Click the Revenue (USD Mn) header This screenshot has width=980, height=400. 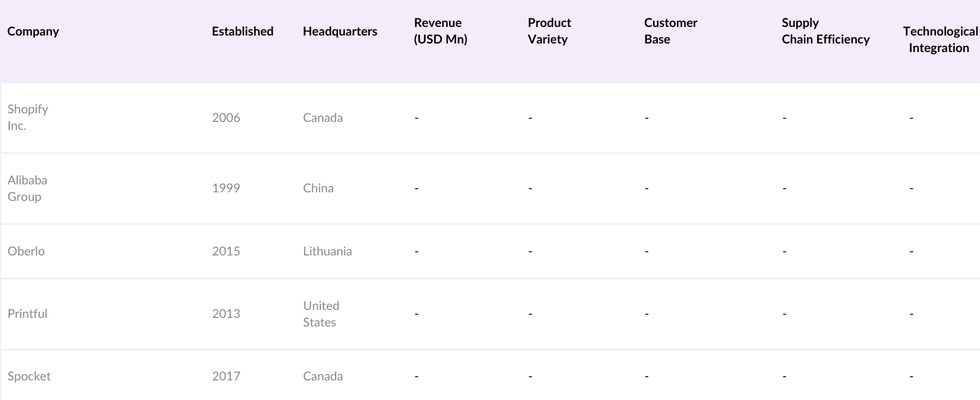[440, 31]
